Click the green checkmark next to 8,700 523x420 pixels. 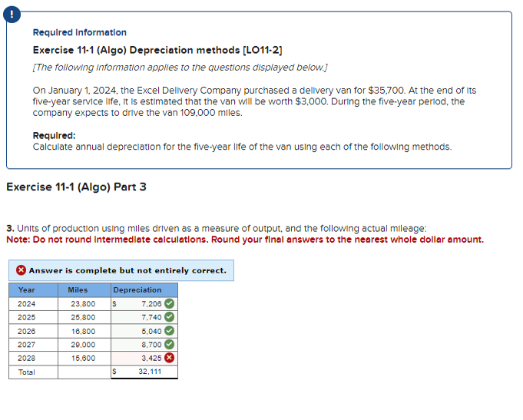pos(170,344)
